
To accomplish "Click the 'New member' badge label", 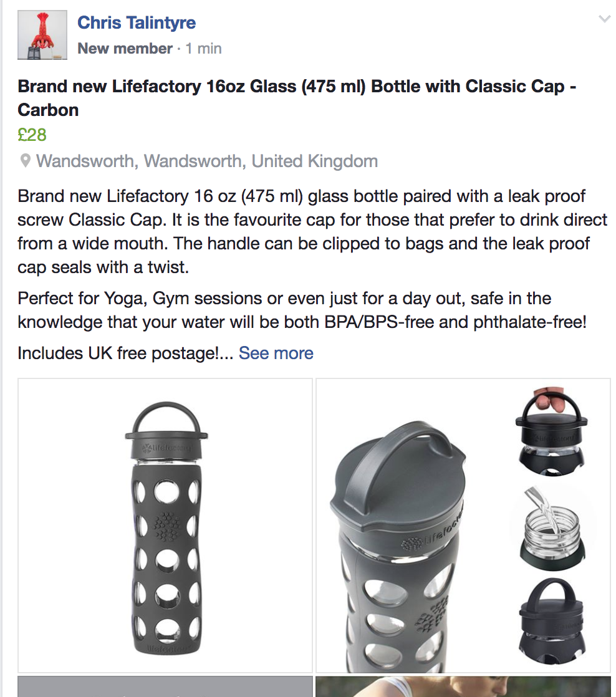I will pyautogui.click(x=125, y=49).
